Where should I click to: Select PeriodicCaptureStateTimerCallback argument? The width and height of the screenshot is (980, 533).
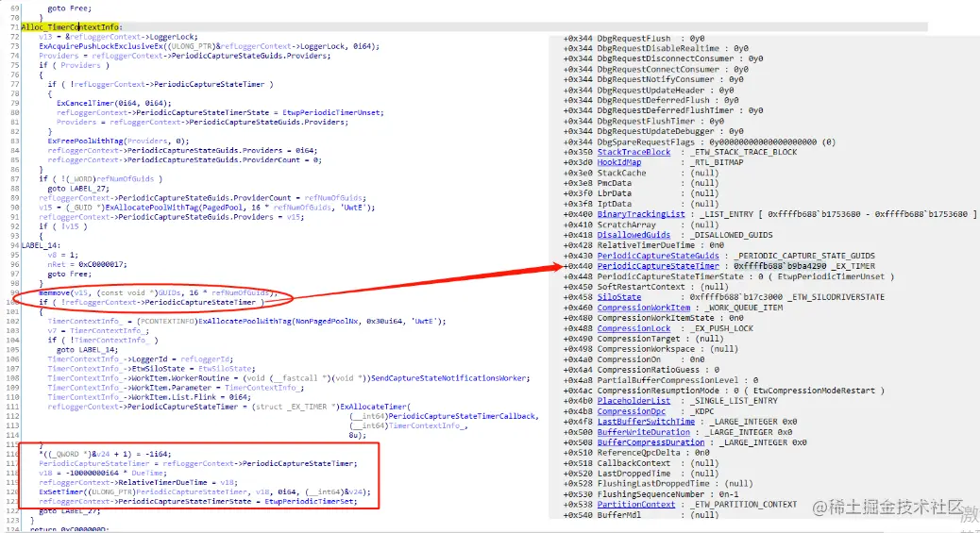462,416
